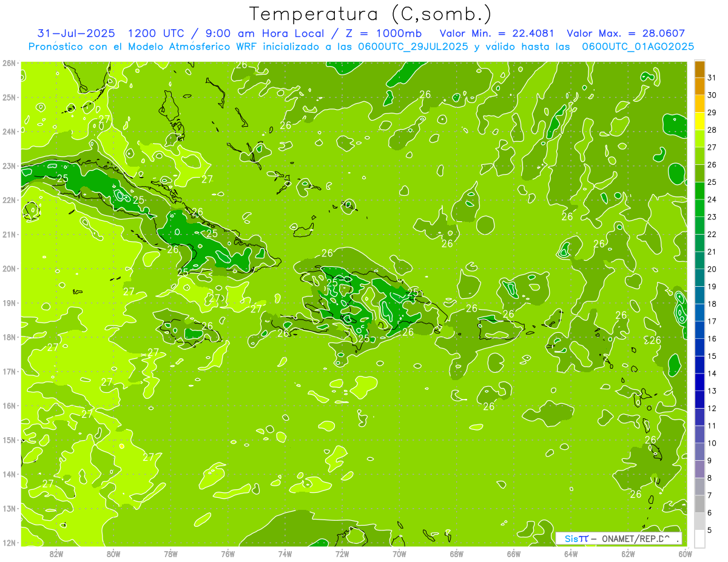This screenshot has height=562, width=728.
Task: Click color scale value 24
Action: point(712,199)
